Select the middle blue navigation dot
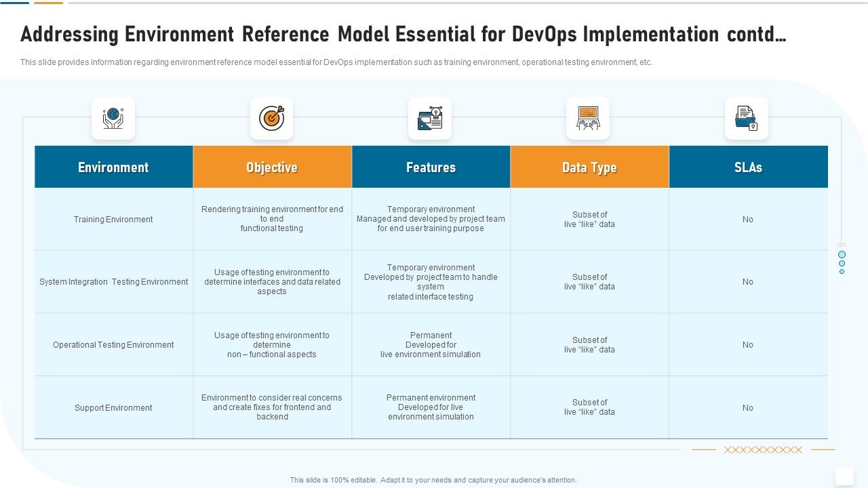868x488 pixels. (x=843, y=264)
